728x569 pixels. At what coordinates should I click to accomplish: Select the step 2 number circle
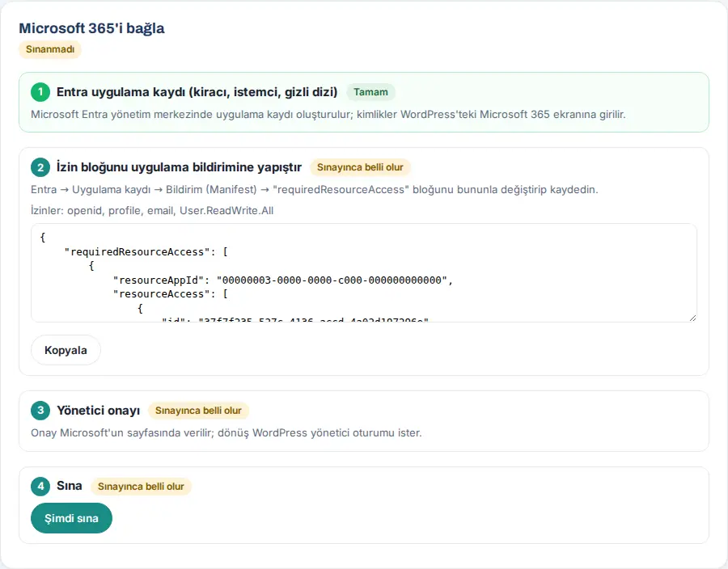(x=40, y=167)
